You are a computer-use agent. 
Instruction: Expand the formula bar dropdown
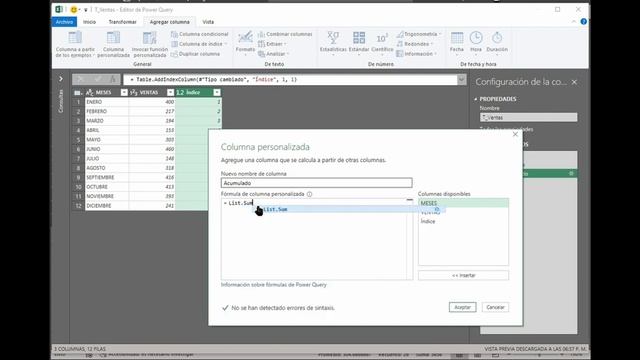coord(462,80)
